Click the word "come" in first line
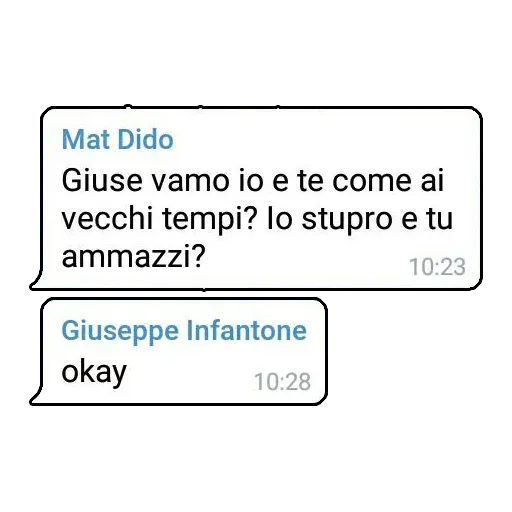 [372, 182]
